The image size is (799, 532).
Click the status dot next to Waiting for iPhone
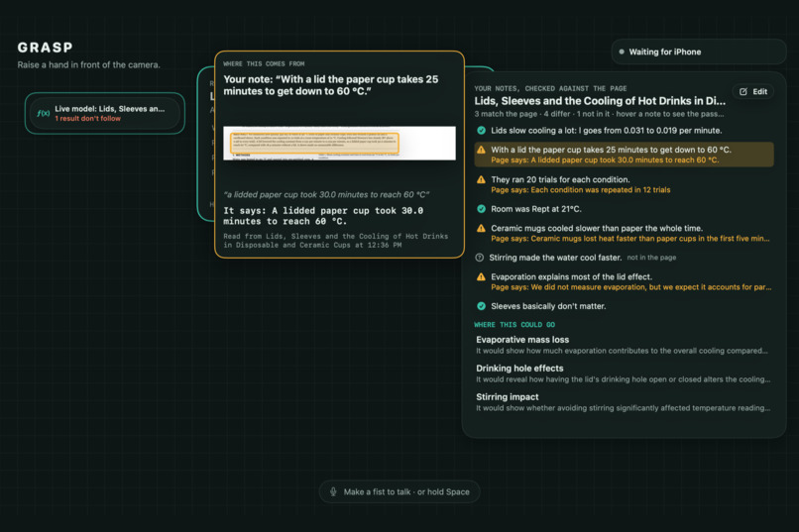622,52
